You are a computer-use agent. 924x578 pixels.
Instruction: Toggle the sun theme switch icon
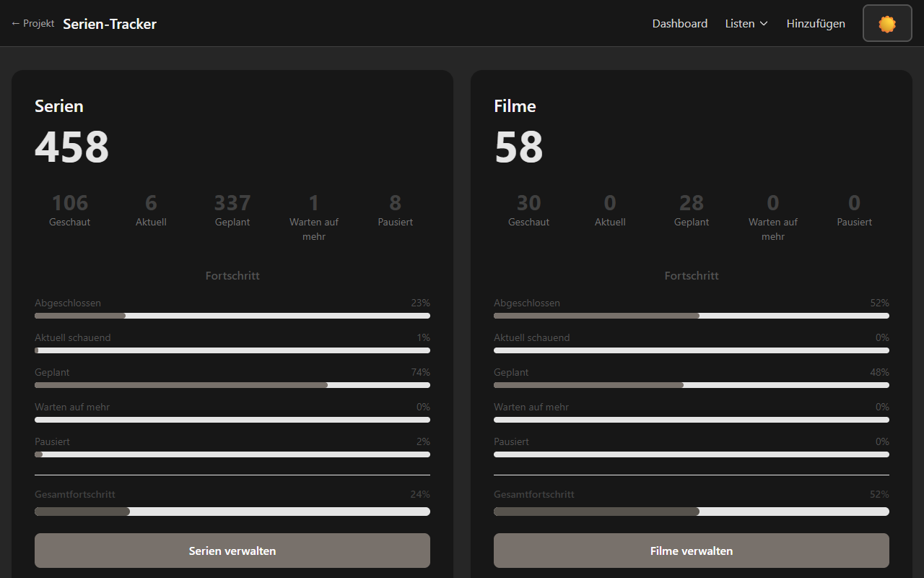(x=887, y=24)
